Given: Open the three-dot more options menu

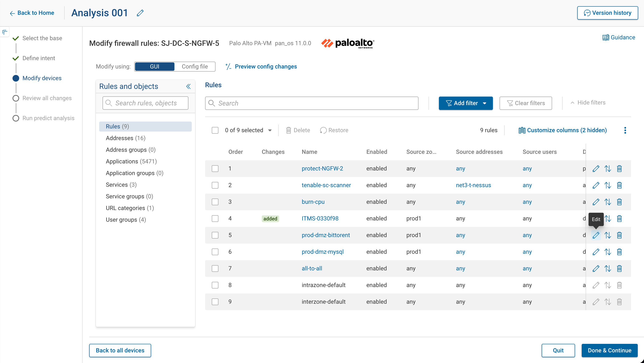Looking at the screenshot, I should [625, 130].
